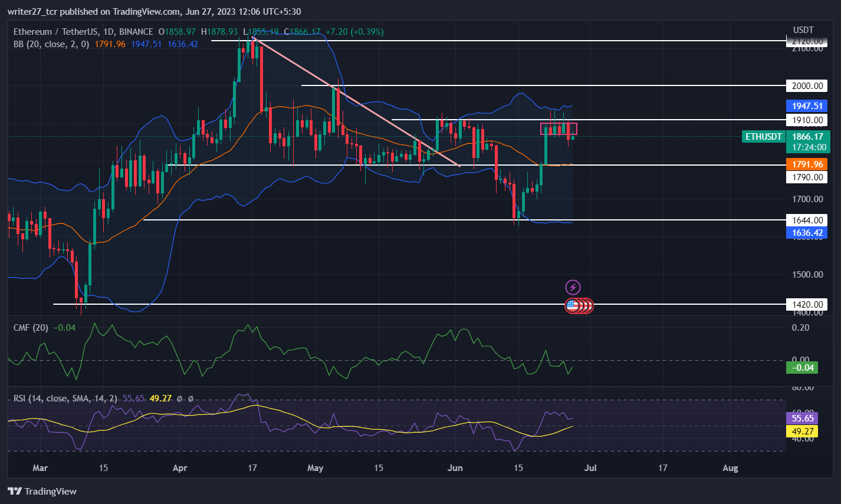Click the ETHUSDT tag on the price axis

(764, 137)
